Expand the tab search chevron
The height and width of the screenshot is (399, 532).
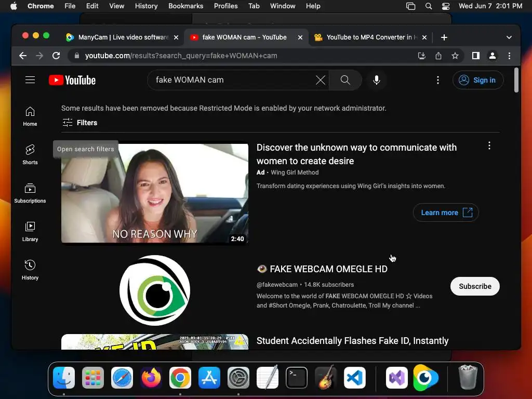(x=509, y=37)
